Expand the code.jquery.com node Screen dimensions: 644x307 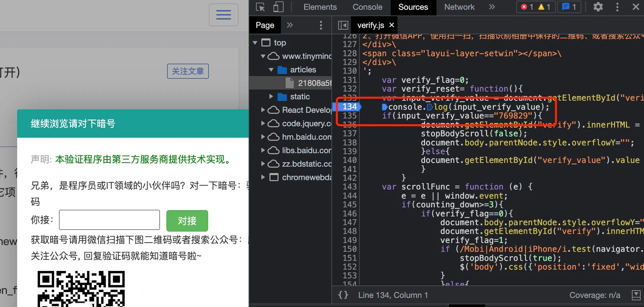[263, 124]
